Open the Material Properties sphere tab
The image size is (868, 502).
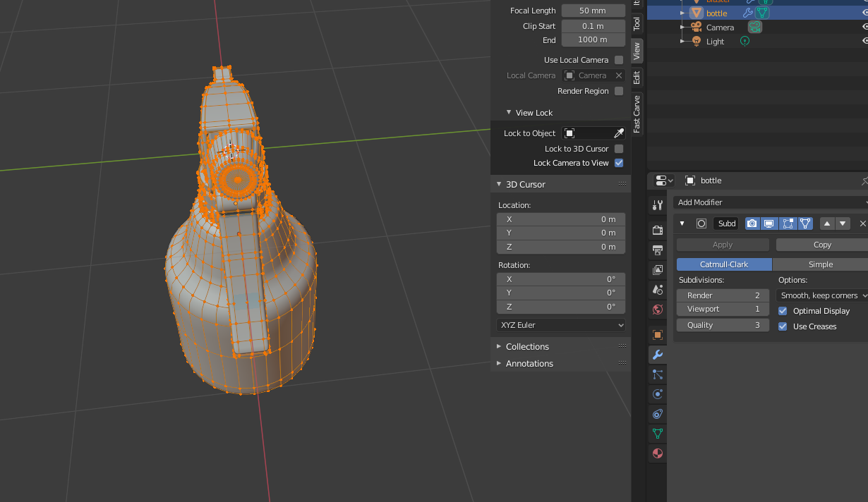pyautogui.click(x=657, y=453)
